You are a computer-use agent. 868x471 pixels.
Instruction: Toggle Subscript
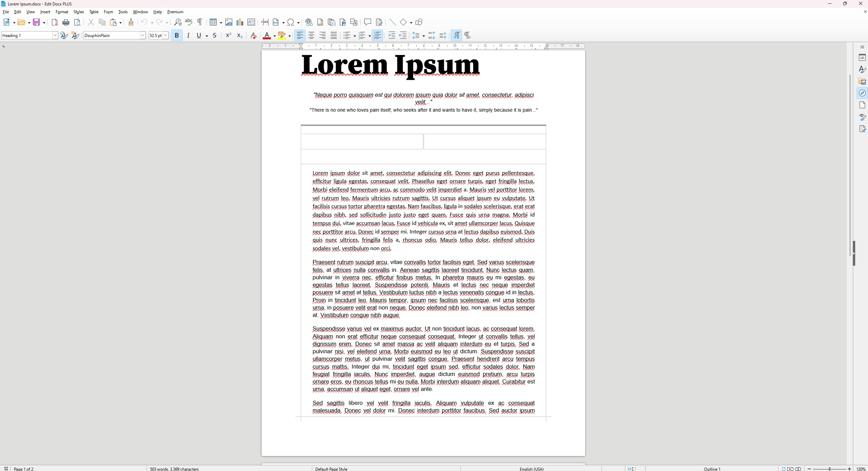click(x=240, y=36)
